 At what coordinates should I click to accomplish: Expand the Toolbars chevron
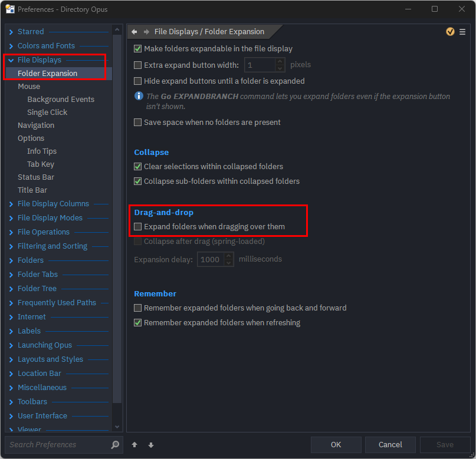pos(11,402)
